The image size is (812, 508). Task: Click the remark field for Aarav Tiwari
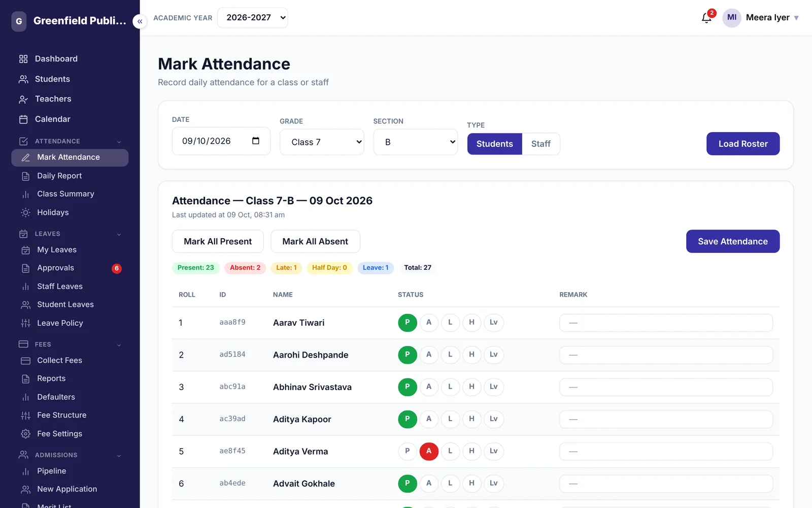(666, 323)
